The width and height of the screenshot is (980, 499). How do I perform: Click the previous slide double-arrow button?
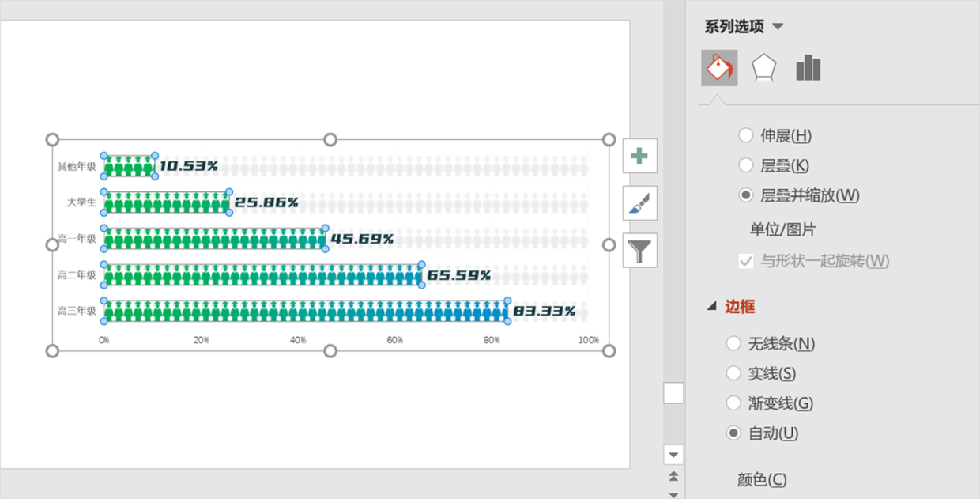(673, 476)
